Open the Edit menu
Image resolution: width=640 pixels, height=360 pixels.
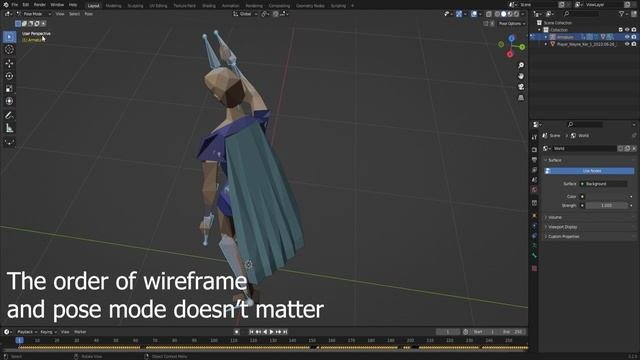pyautogui.click(x=26, y=4)
